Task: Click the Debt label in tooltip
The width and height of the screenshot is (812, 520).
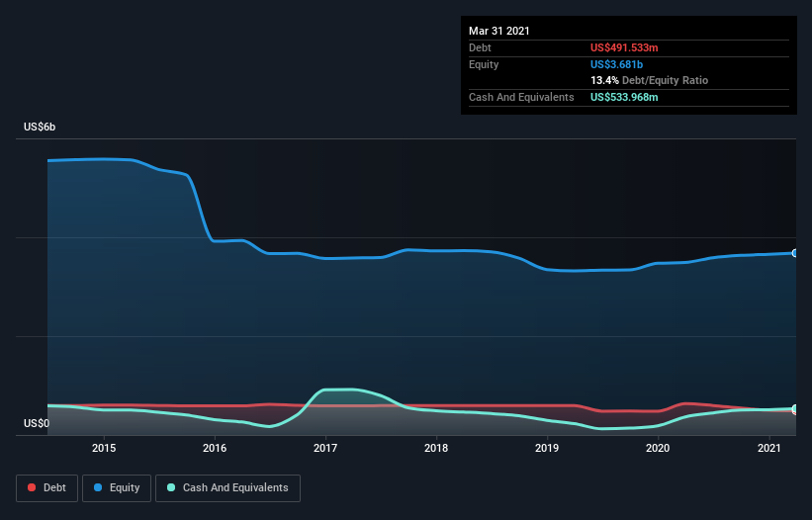Action: [480, 47]
